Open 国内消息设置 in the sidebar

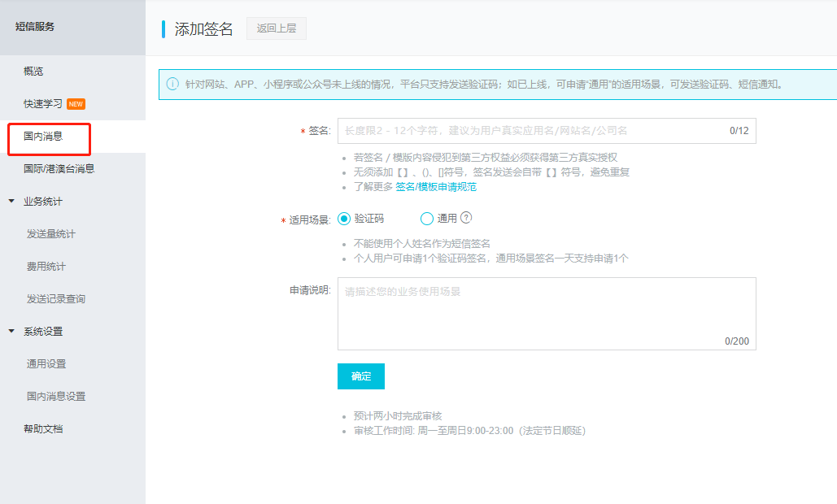point(55,397)
